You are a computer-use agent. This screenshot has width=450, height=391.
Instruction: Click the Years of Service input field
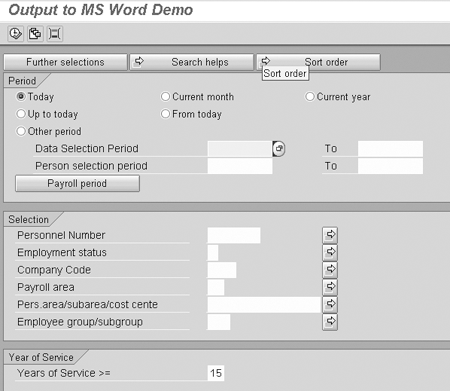coord(216,373)
